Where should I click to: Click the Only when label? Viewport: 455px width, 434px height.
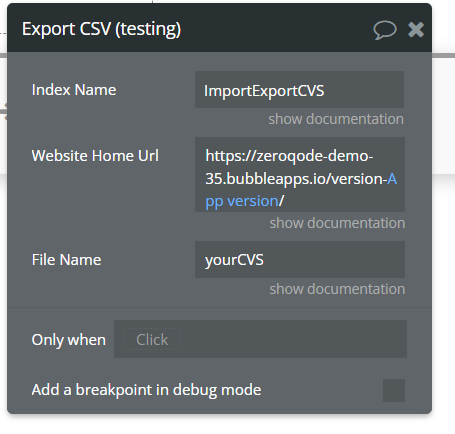click(x=69, y=340)
